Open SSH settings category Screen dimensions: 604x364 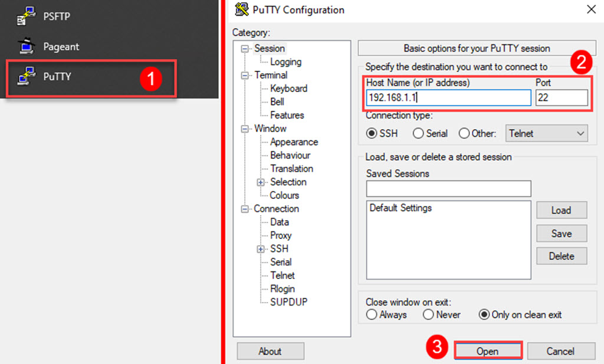[x=279, y=249]
